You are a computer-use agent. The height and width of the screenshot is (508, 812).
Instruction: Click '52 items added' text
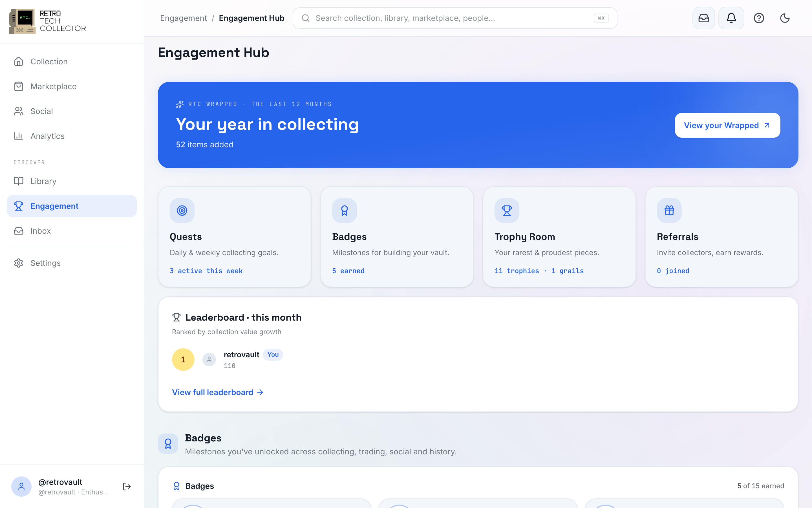204,144
